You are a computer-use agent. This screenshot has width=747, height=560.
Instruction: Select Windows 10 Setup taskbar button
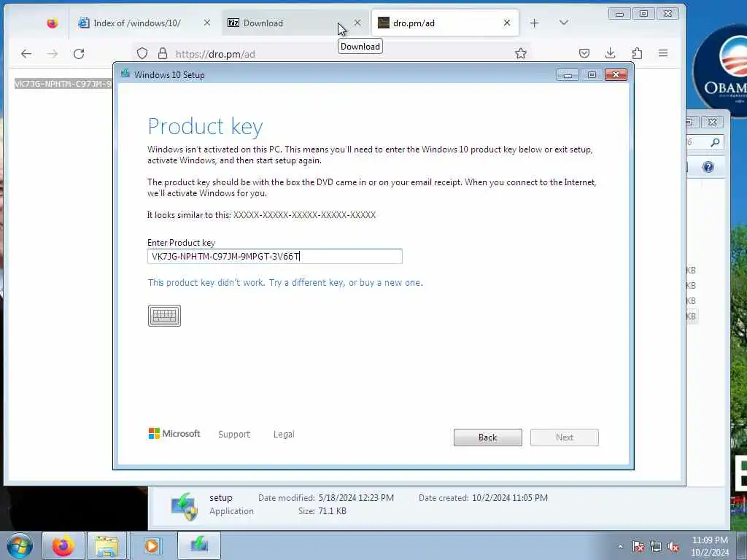click(199, 545)
